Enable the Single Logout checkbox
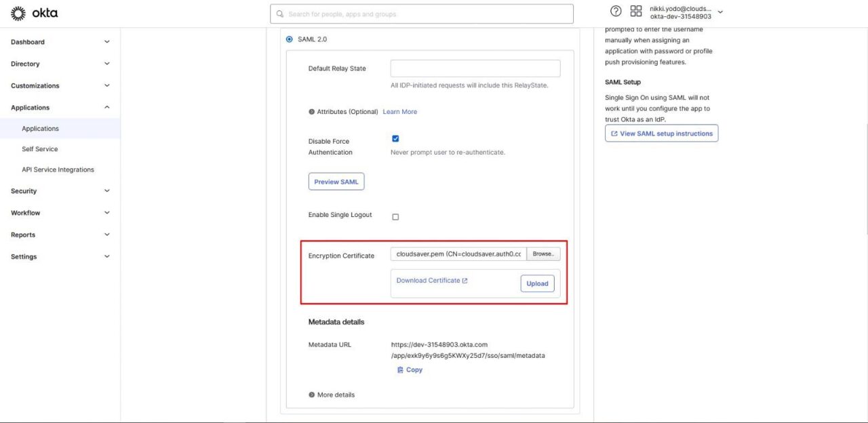The image size is (868, 423). 395,217
